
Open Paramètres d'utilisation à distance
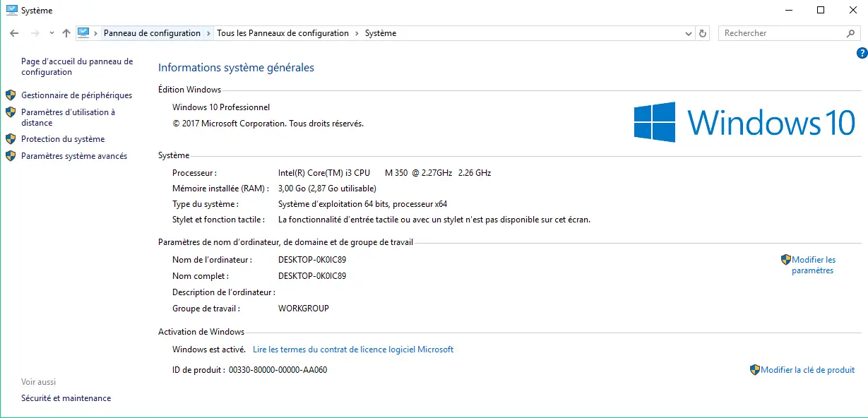pyautogui.click(x=68, y=117)
